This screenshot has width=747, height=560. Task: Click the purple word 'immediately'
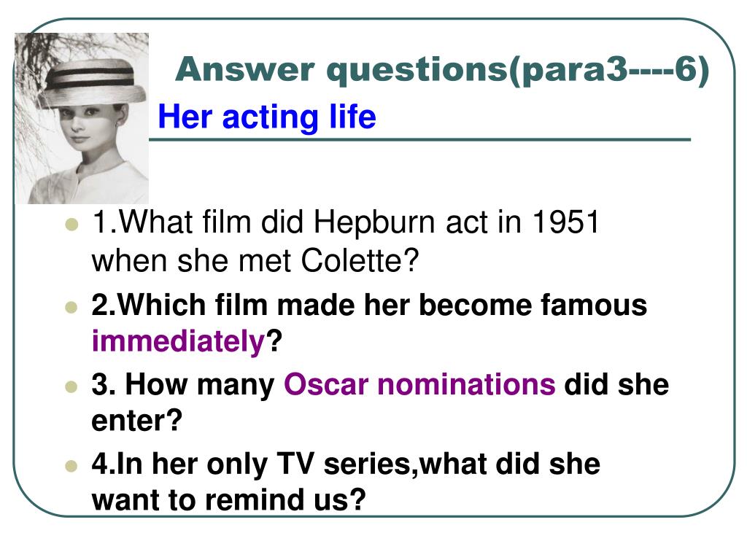pos(178,341)
